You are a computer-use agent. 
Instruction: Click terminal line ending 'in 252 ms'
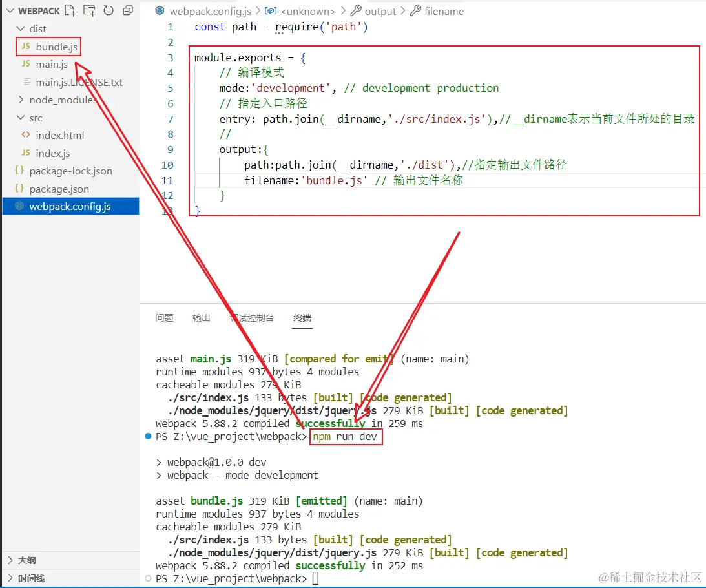point(289,566)
